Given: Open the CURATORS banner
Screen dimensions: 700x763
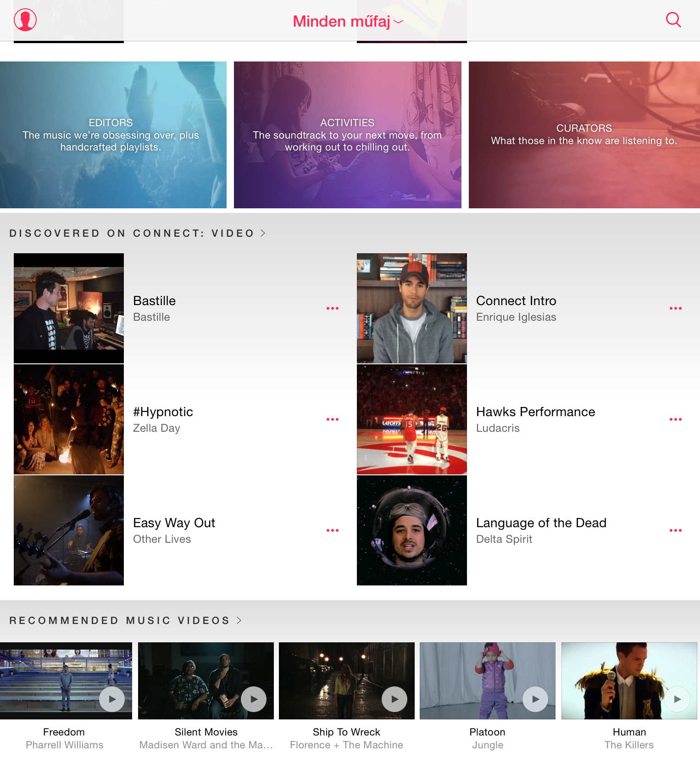Looking at the screenshot, I should pos(584,135).
